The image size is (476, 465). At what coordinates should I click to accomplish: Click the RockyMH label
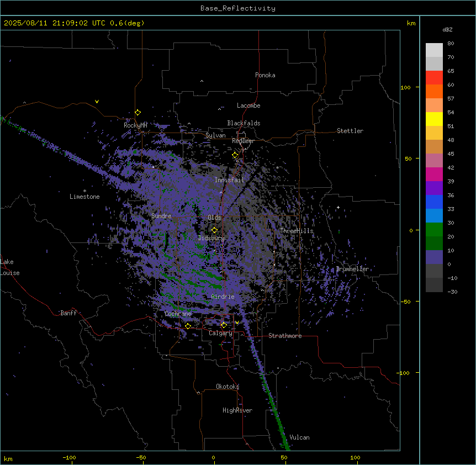(135, 125)
